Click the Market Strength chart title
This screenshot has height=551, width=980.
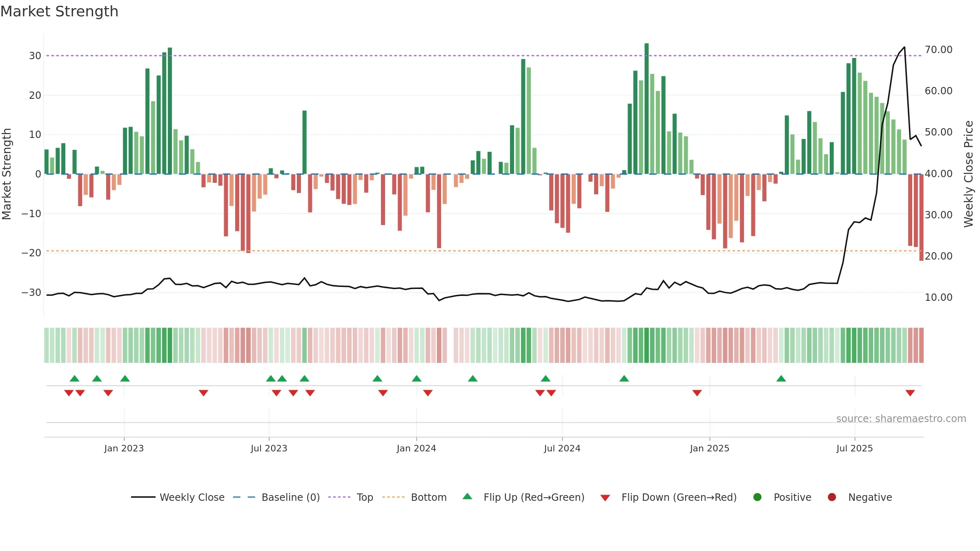click(59, 11)
